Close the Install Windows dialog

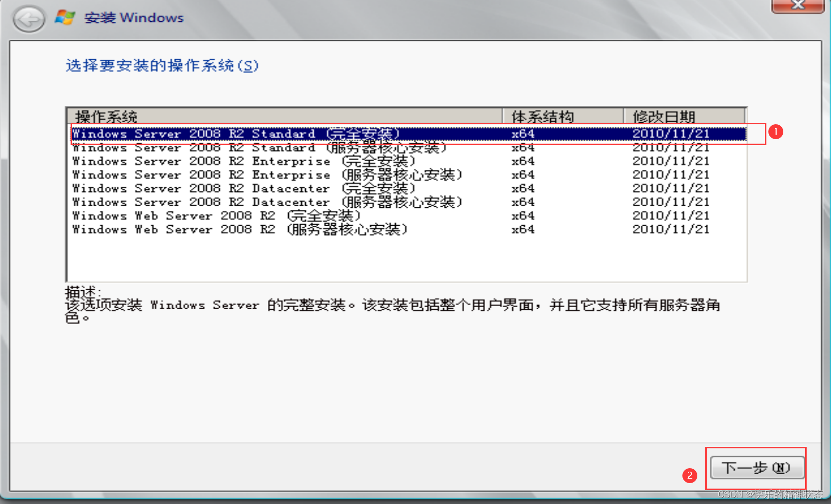coord(798,5)
